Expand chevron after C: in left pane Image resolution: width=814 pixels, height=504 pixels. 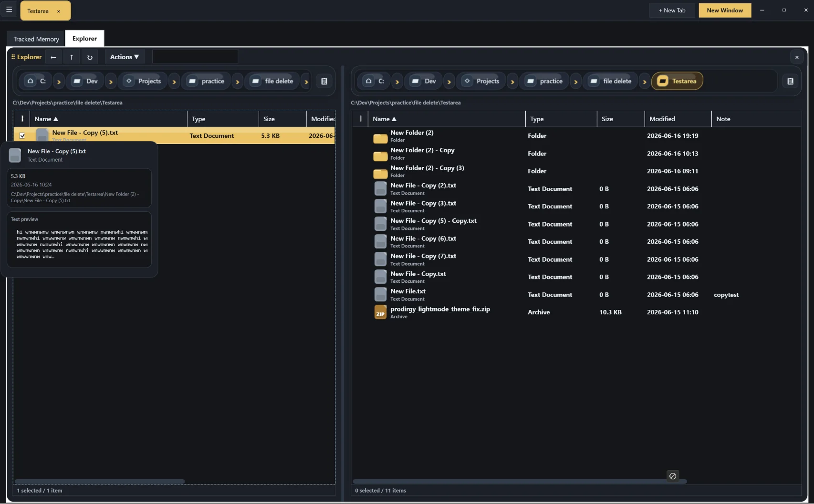tap(59, 82)
